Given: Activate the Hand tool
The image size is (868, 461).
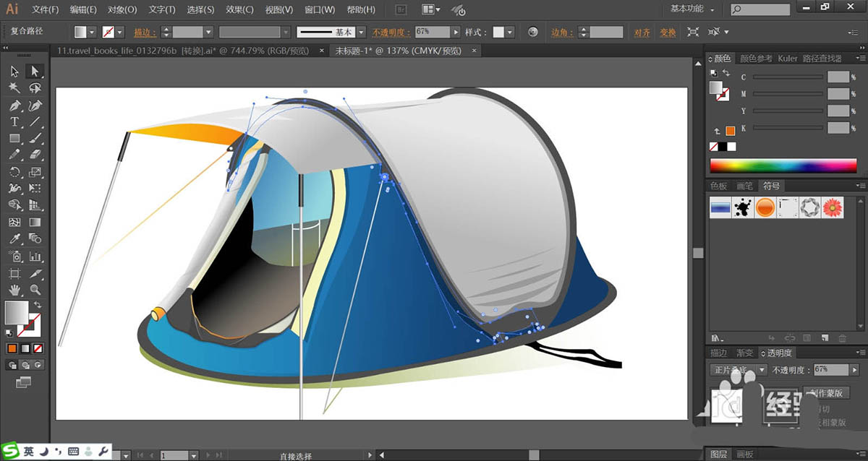Looking at the screenshot, I should pyautogui.click(x=14, y=290).
